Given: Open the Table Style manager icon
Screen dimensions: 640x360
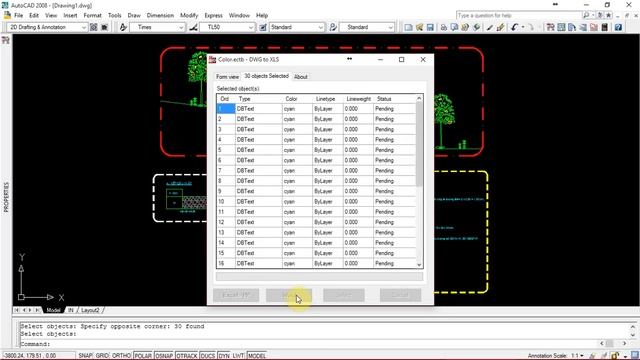Looking at the screenshot, I should pos(263,27).
